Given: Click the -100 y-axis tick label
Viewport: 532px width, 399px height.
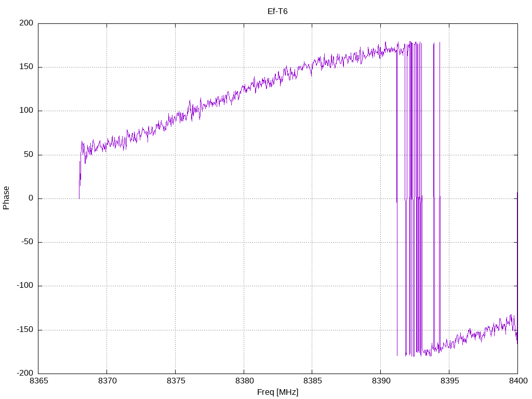Looking at the screenshot, I should click(25, 286).
